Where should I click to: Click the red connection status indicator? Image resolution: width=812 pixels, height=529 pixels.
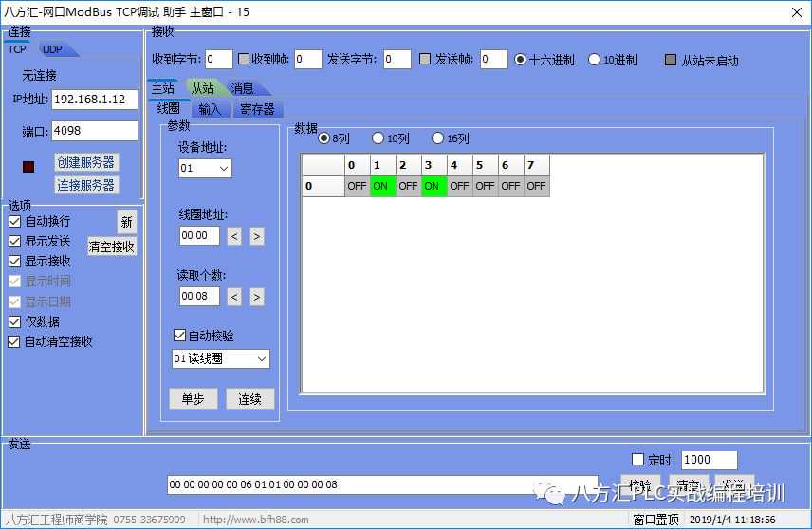(x=28, y=167)
